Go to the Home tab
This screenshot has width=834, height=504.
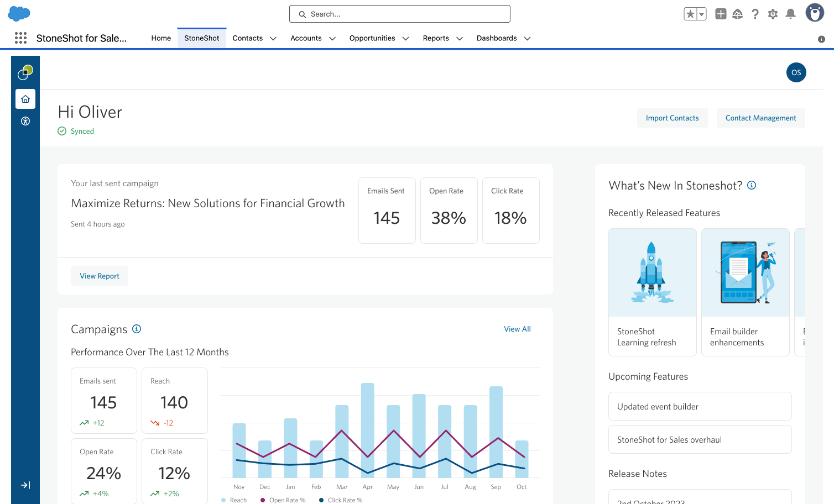[x=161, y=38]
